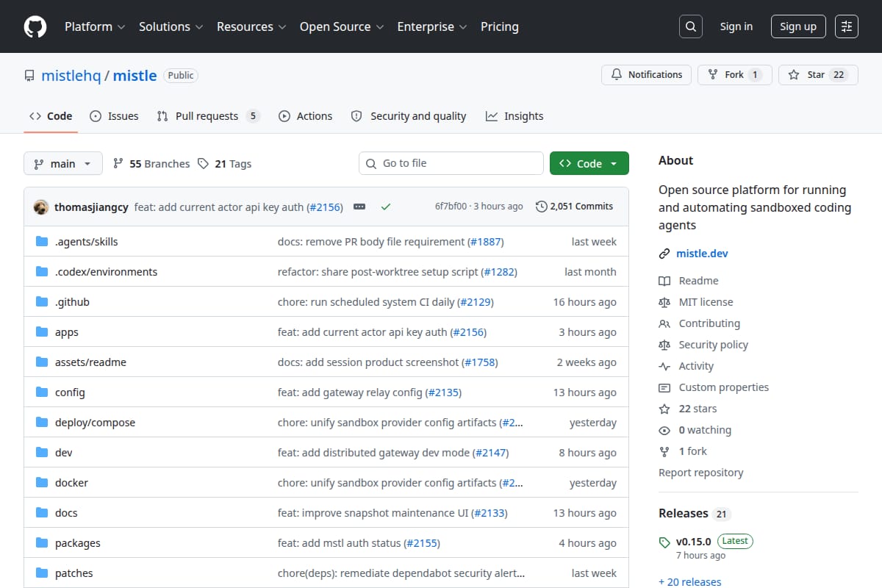
Task: Open the Resources dropdown menu
Action: [251, 26]
